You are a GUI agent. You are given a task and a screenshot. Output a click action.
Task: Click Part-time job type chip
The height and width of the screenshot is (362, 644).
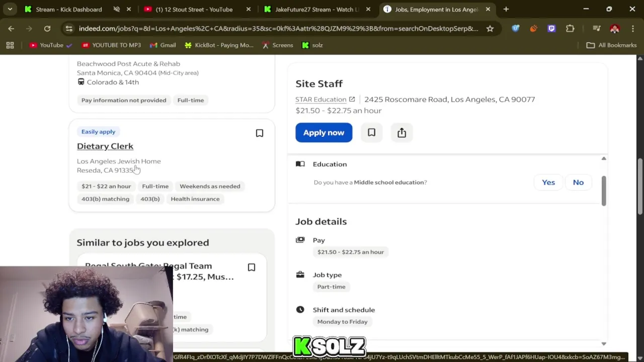pyautogui.click(x=331, y=287)
